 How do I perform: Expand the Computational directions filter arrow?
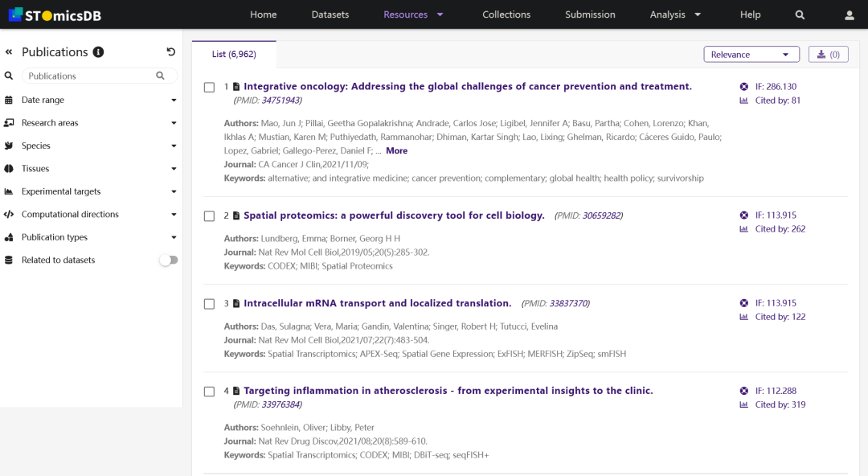(x=174, y=215)
